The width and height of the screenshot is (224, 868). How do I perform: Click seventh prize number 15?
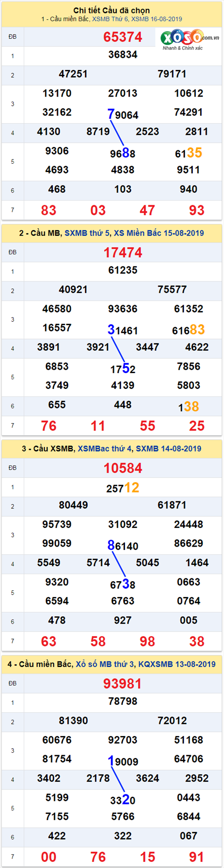pyautogui.click(x=147, y=857)
